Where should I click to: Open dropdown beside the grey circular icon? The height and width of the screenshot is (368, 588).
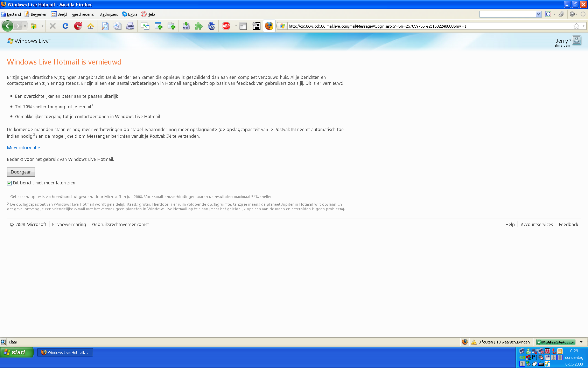576,14
